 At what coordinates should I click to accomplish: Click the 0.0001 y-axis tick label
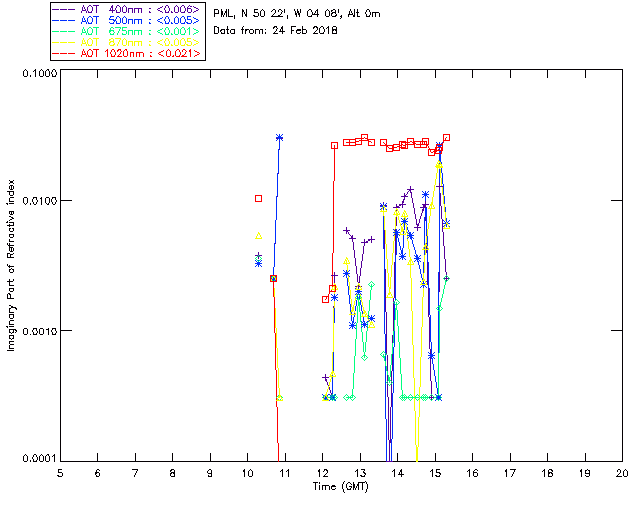click(x=40, y=458)
